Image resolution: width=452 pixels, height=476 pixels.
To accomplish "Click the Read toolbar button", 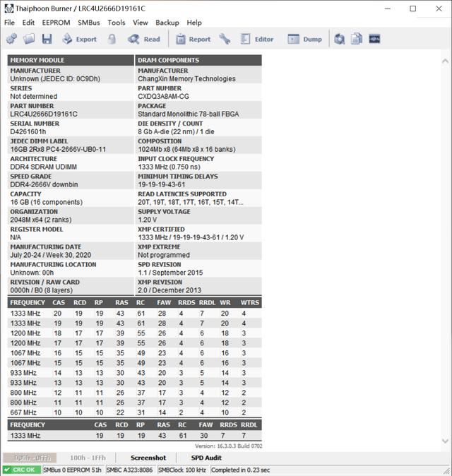I will tap(144, 39).
